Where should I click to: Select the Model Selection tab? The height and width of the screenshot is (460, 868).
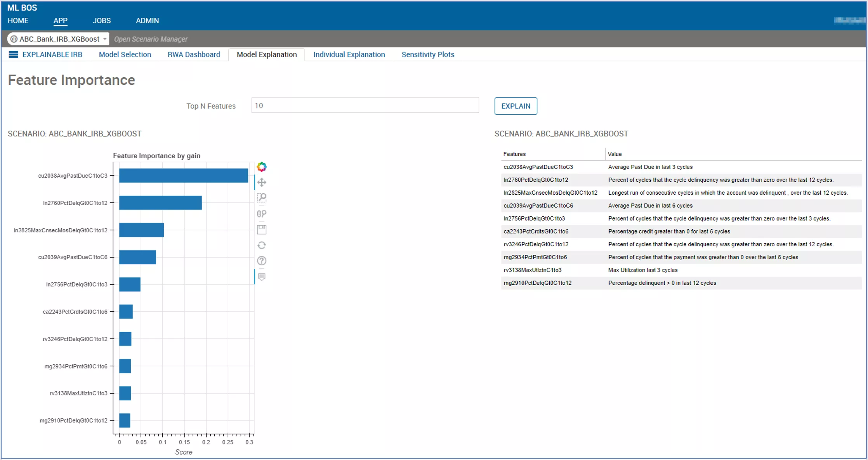125,54
